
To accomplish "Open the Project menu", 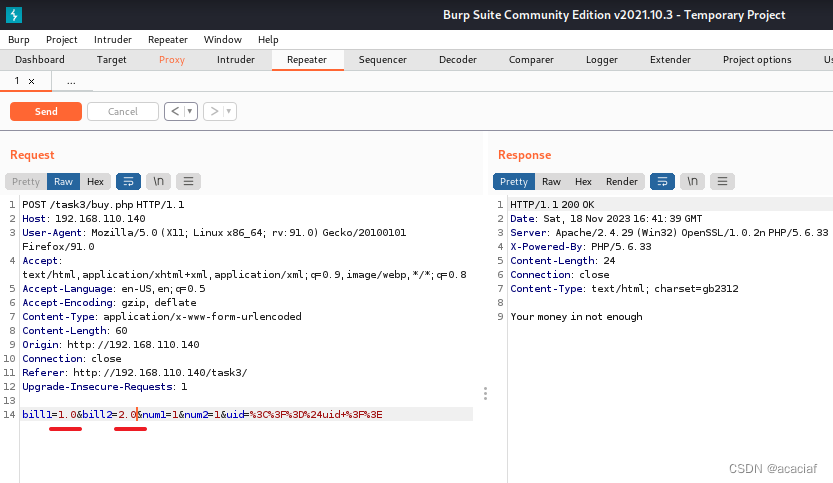I will (62, 40).
